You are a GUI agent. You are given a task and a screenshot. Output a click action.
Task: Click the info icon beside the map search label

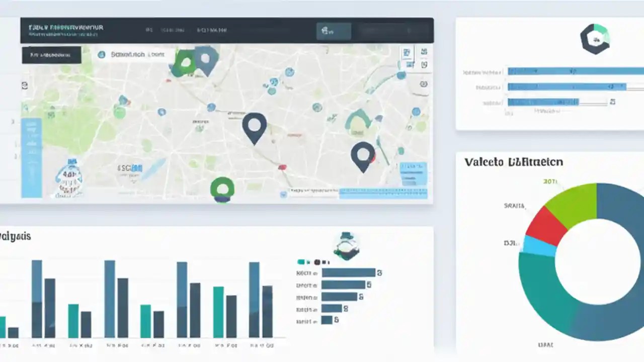(102, 54)
